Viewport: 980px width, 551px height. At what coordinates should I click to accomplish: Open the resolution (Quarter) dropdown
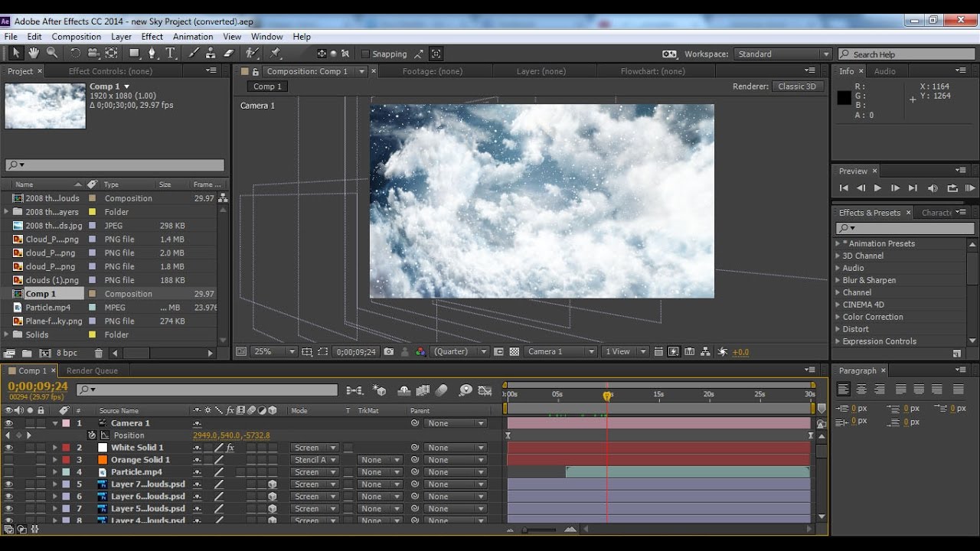pyautogui.click(x=460, y=352)
